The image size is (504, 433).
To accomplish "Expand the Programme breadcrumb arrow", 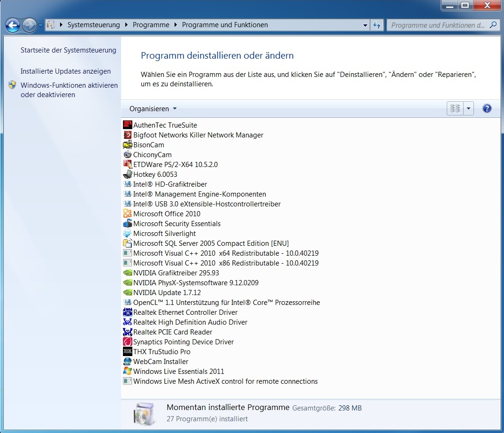I will (176, 25).
